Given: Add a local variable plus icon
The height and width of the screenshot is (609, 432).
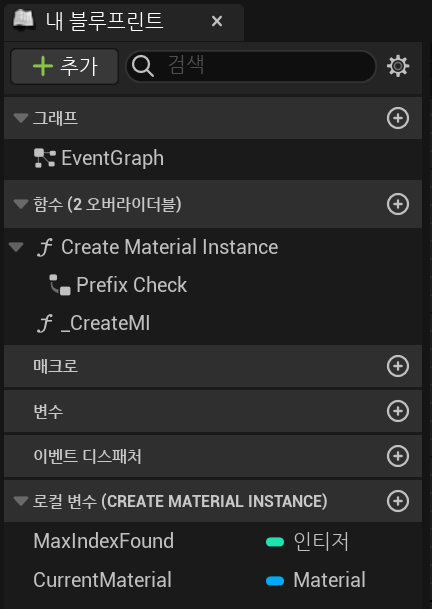Looking at the screenshot, I should point(398,501).
